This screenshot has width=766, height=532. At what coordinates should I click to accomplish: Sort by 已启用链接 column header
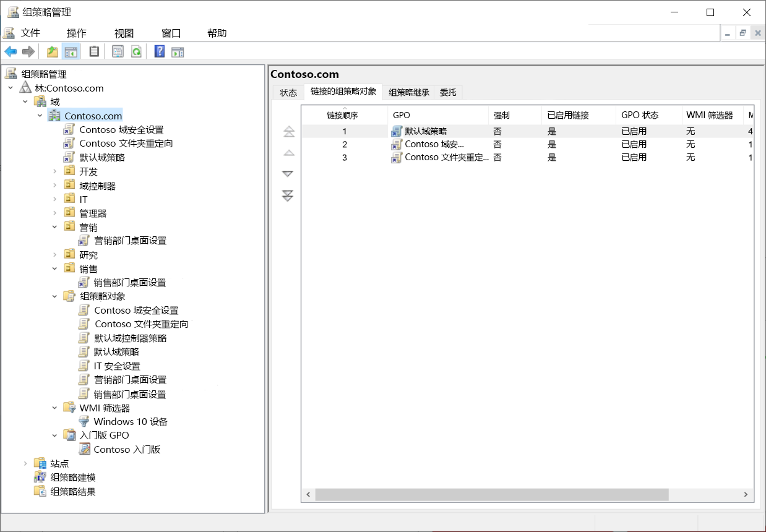(579, 115)
